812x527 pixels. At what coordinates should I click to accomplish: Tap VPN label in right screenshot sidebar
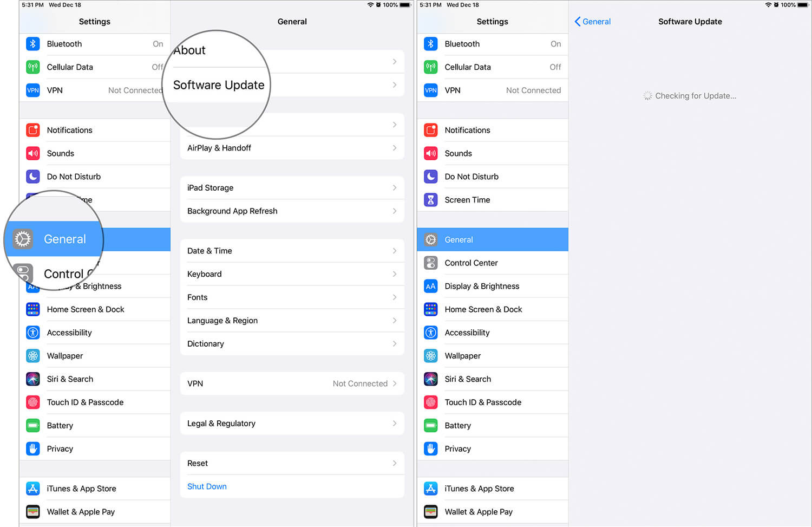[x=453, y=90]
